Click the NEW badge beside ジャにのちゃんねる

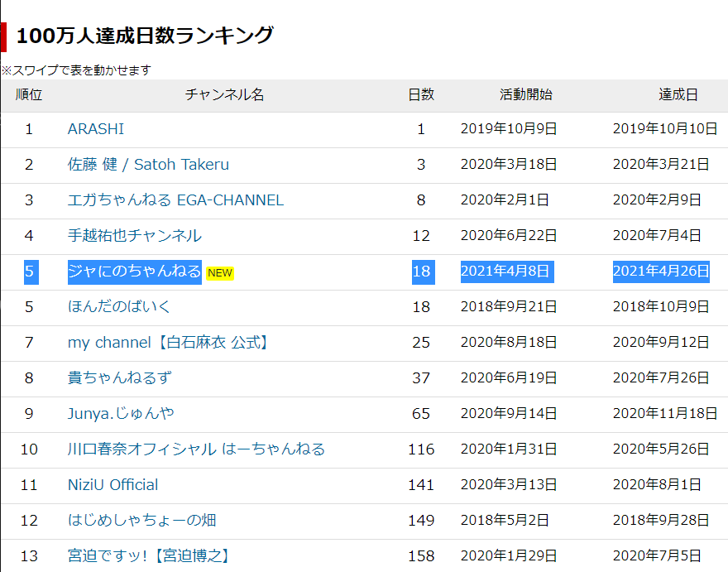click(x=220, y=273)
